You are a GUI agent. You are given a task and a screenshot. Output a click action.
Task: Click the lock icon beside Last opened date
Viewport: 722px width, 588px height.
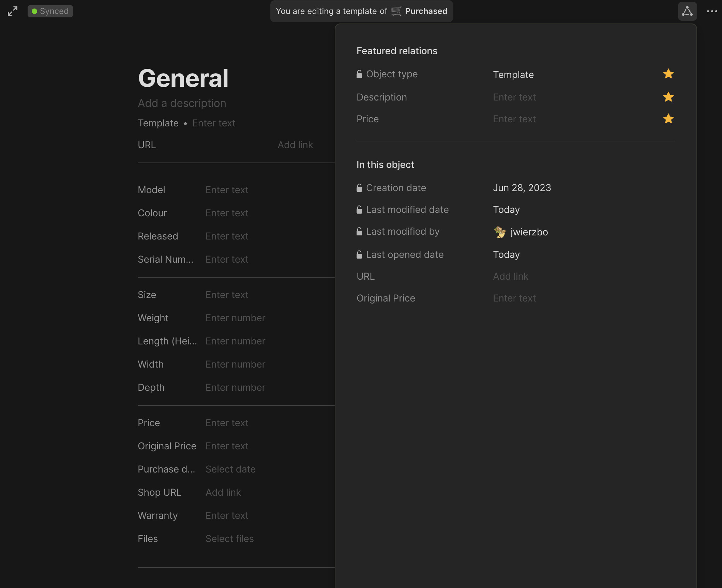click(x=359, y=255)
